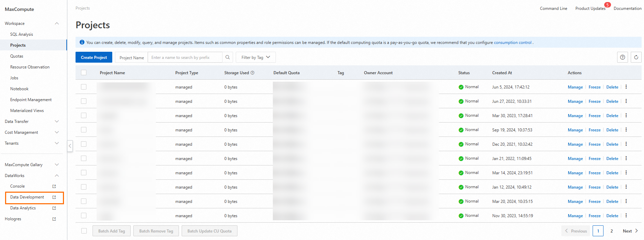This screenshot has width=644, height=240.
Task: Open more actions for Jan 21, 2022 project
Action: coord(626,158)
